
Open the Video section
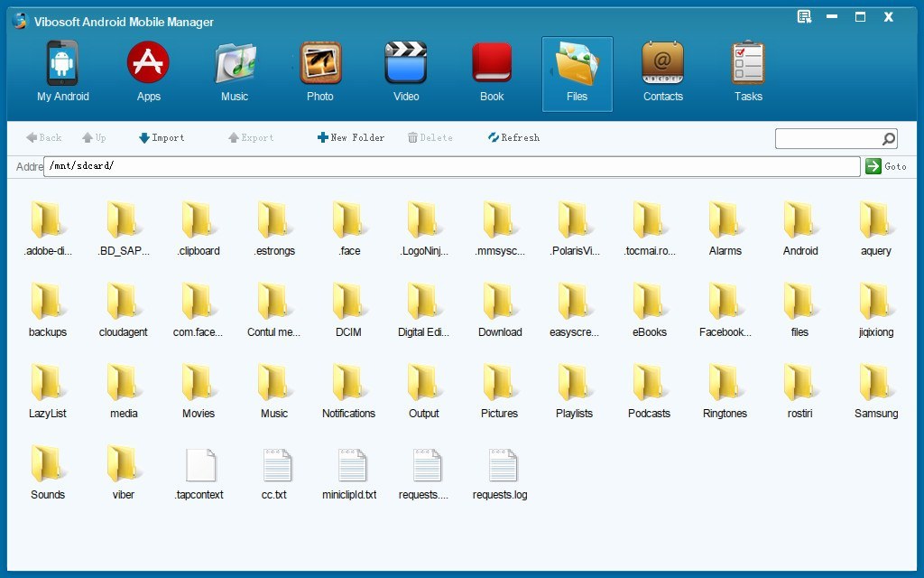pyautogui.click(x=406, y=72)
